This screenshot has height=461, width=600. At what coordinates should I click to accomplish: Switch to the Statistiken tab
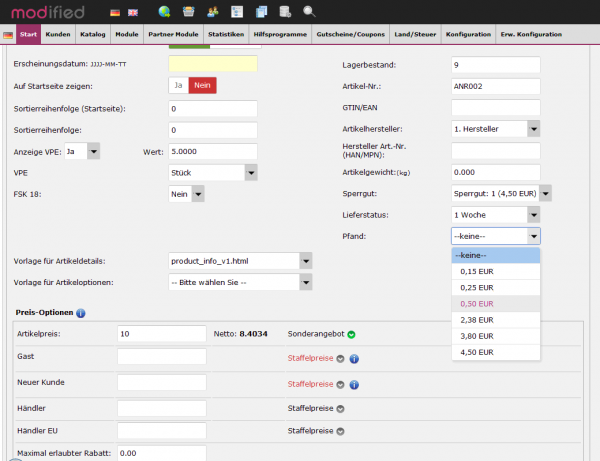point(225,35)
